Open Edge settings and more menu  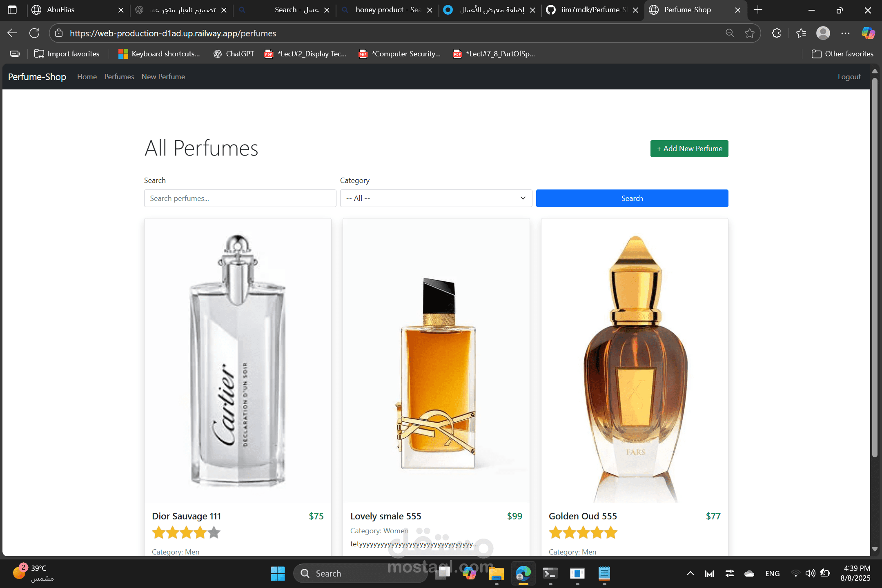pos(846,33)
